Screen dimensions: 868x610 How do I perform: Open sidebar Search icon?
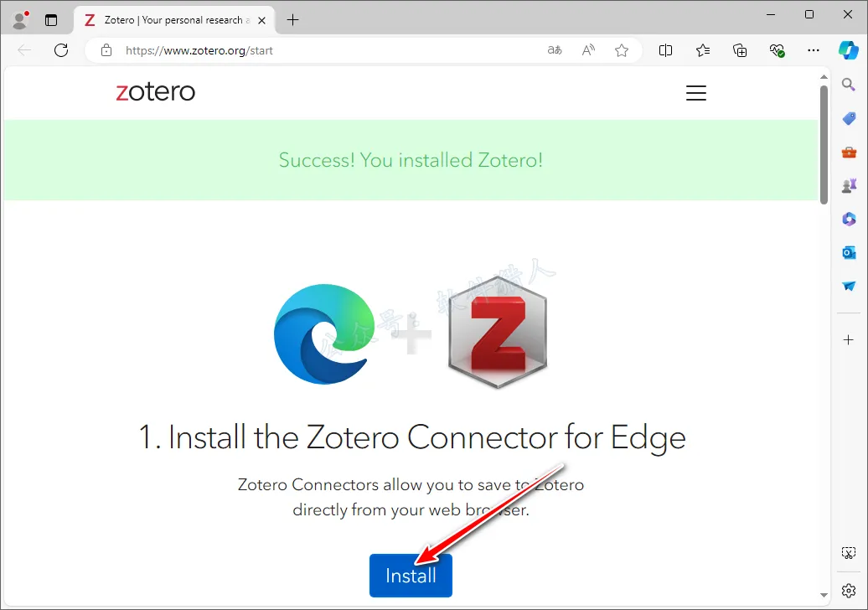(848, 85)
